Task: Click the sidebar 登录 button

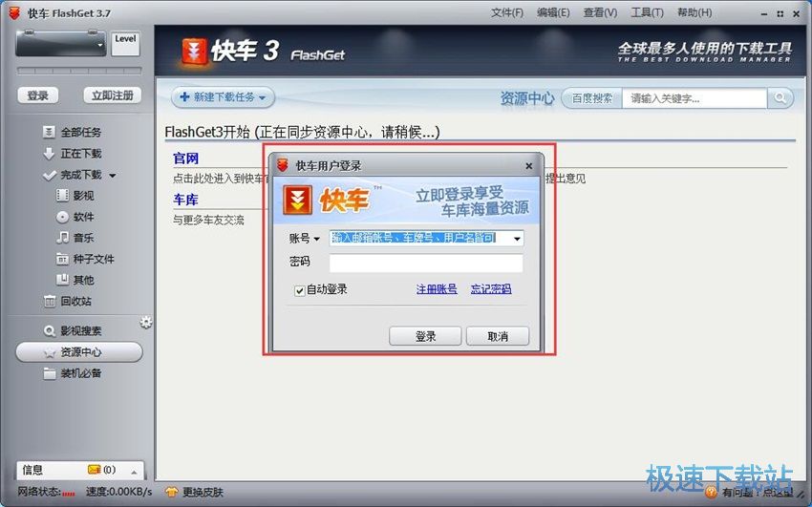Action: point(38,95)
